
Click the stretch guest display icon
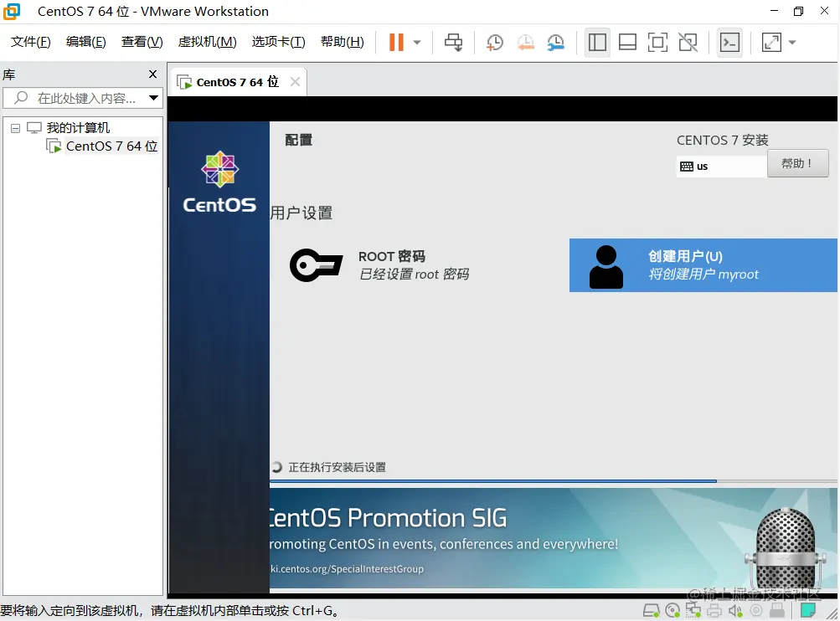click(771, 43)
